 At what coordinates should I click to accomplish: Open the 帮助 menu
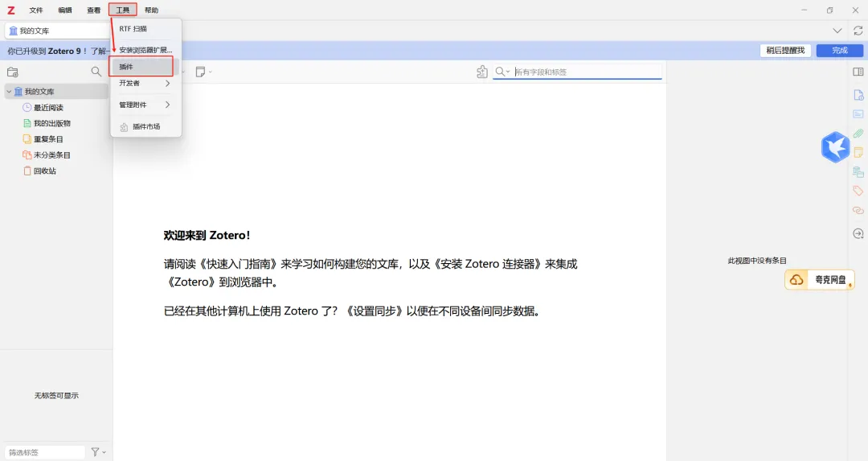(x=151, y=10)
